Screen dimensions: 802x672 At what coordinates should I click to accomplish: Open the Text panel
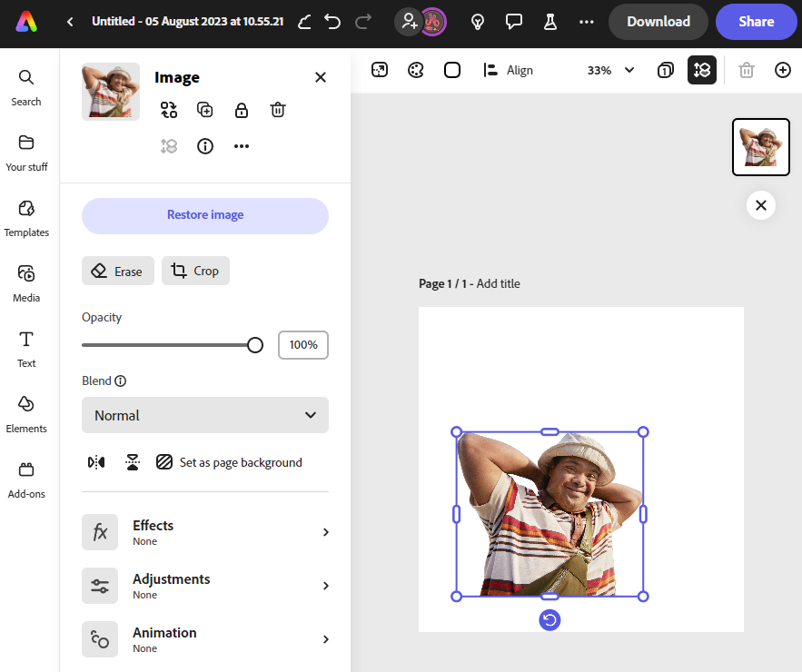tap(26, 346)
